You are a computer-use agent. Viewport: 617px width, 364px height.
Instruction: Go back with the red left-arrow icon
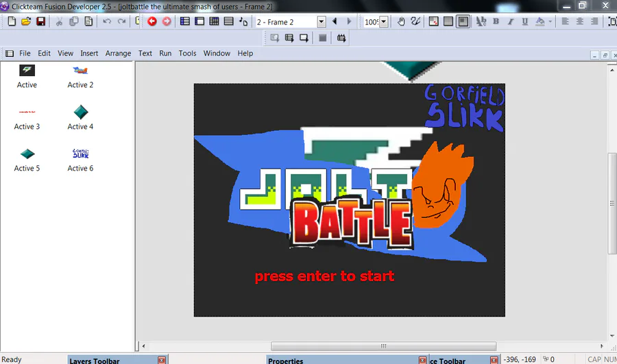152,21
